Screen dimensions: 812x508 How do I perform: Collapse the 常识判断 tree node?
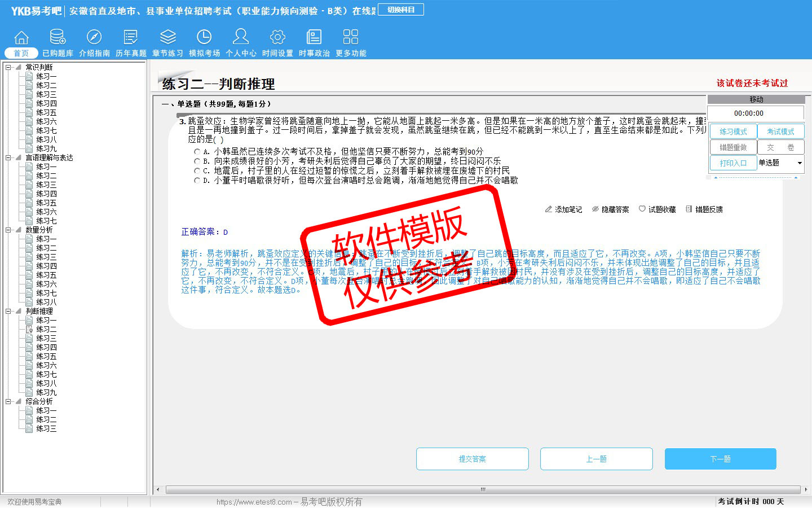coord(8,67)
